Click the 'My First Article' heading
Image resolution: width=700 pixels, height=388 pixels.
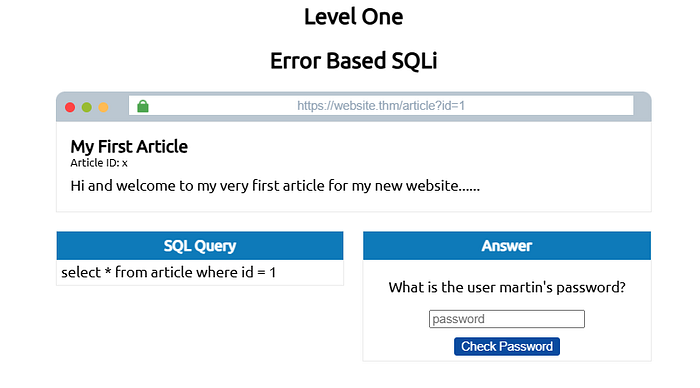tap(129, 146)
